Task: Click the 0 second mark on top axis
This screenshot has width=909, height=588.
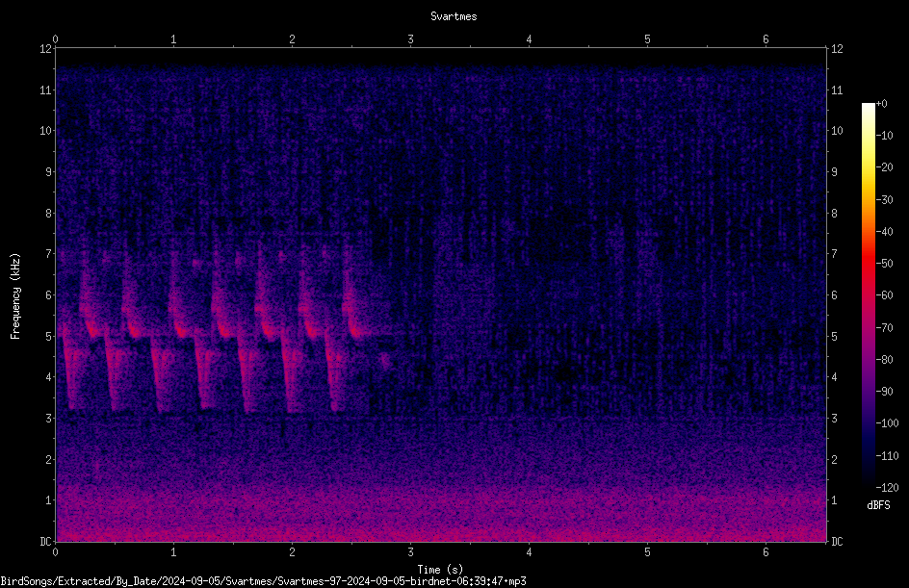Action: [55, 39]
